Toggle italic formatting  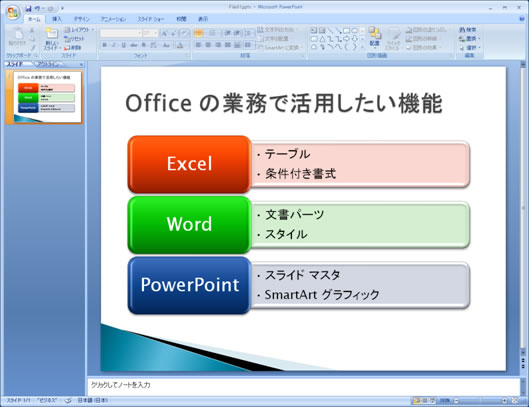pyautogui.click(x=114, y=45)
